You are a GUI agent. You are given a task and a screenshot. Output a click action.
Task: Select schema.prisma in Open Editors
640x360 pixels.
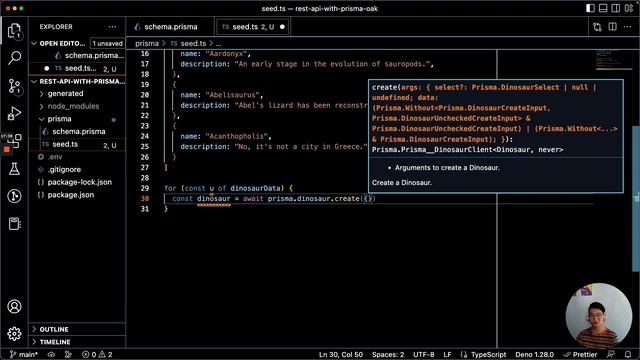click(x=78, y=56)
